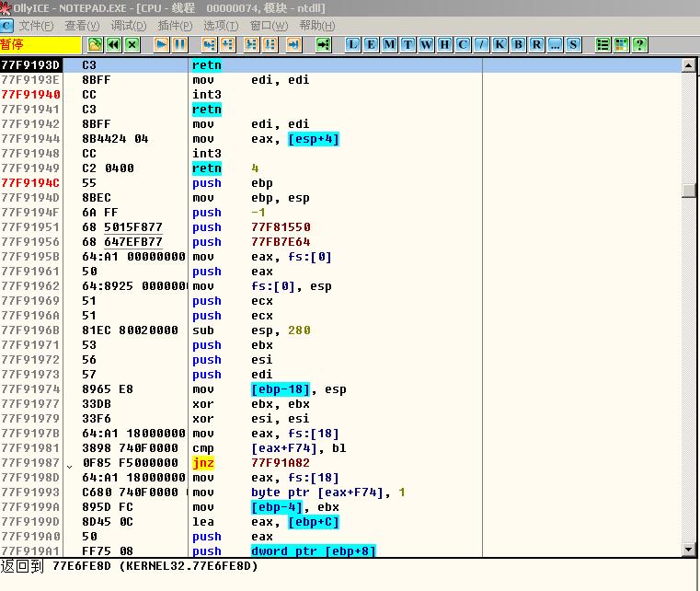The image size is (700, 591).
Task: Open Source window with S button
Action: pyautogui.click(x=574, y=44)
